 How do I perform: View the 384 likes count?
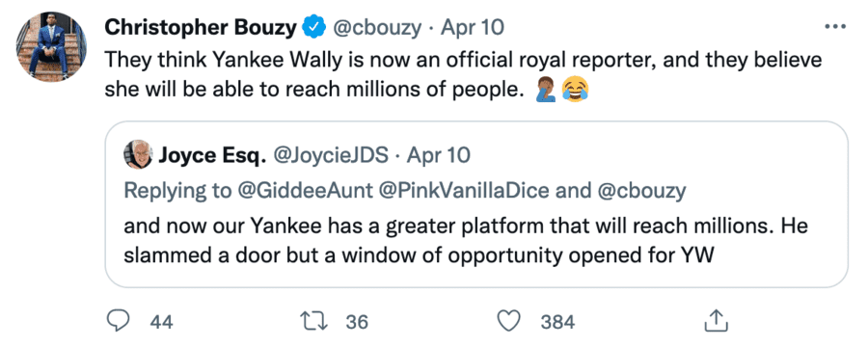tap(557, 322)
